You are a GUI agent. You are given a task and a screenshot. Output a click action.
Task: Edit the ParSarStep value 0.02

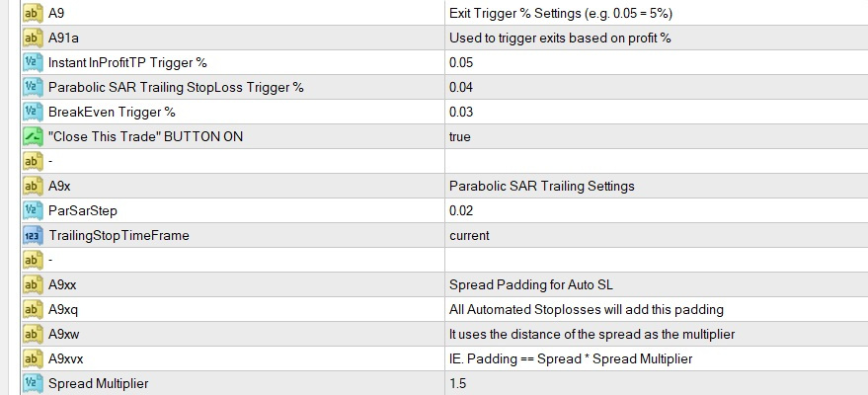tap(460, 210)
